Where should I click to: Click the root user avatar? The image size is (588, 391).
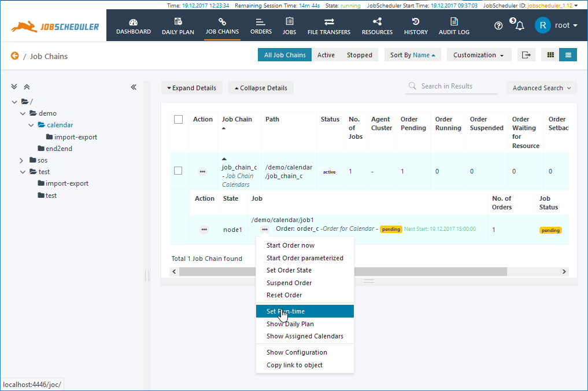pos(542,25)
